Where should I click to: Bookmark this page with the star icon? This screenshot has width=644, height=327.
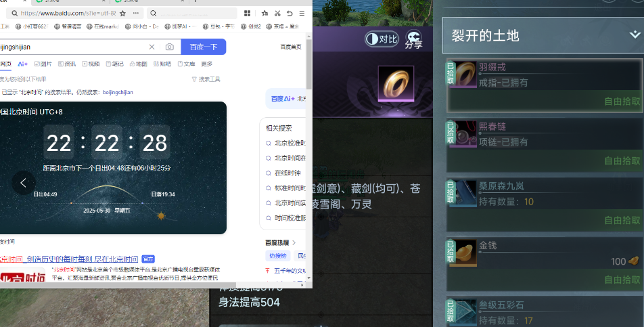[122, 13]
